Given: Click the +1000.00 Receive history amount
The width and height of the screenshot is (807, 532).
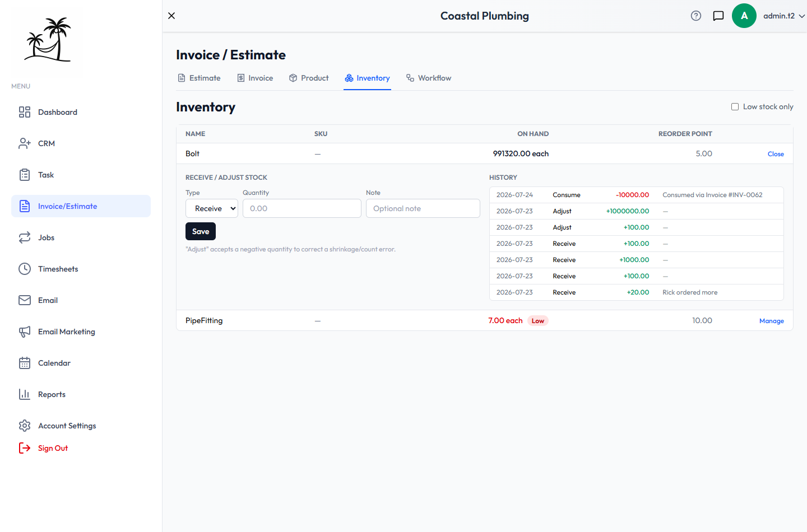Looking at the screenshot, I should click(634, 260).
